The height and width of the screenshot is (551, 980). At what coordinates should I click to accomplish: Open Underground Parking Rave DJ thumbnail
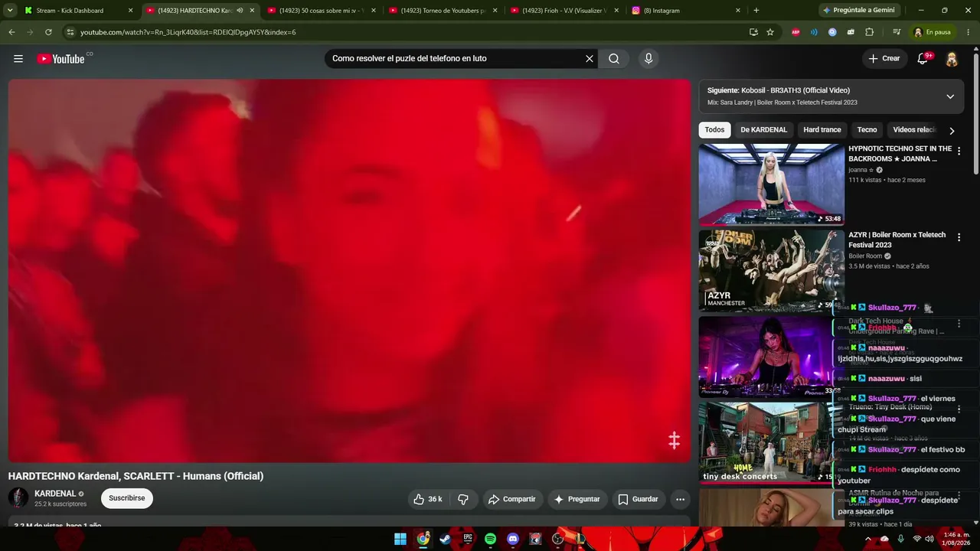click(x=772, y=357)
